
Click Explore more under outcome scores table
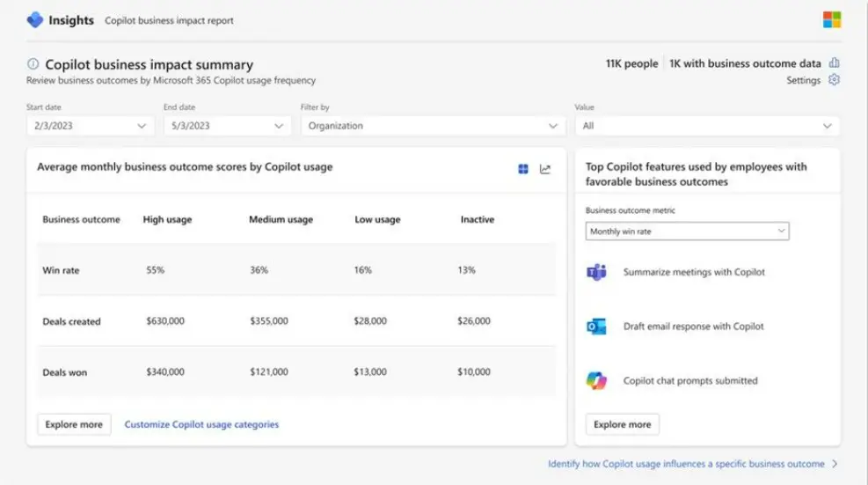[74, 424]
